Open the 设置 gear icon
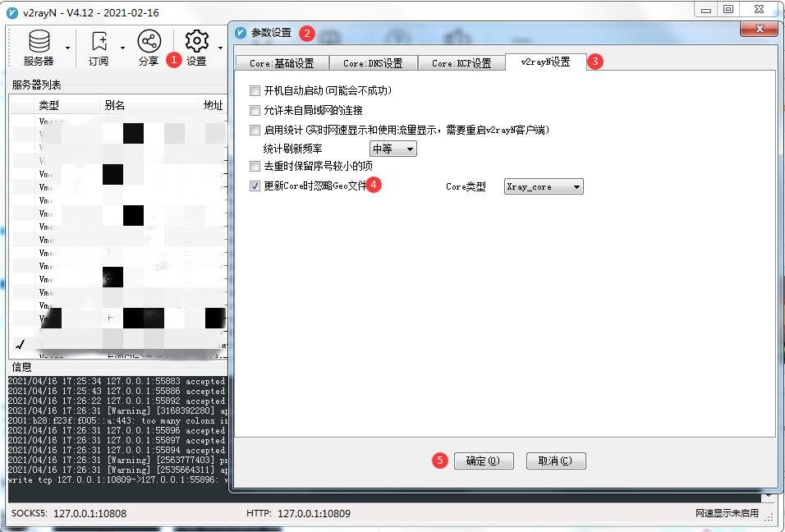The image size is (785, 532). pyautogui.click(x=197, y=48)
